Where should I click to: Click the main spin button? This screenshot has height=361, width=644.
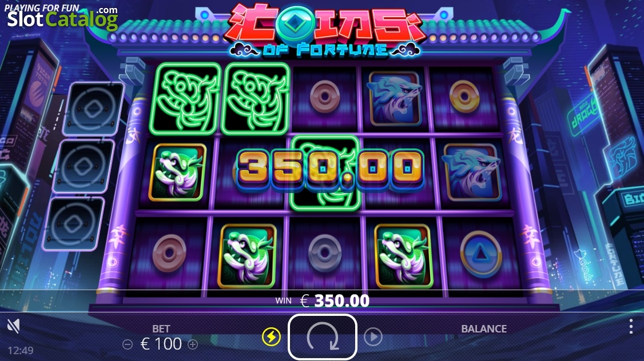[323, 337]
